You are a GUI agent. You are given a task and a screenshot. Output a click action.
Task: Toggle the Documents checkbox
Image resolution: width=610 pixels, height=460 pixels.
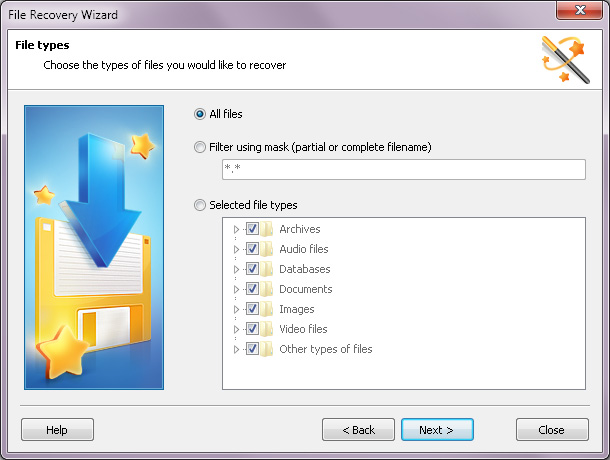tap(252, 289)
